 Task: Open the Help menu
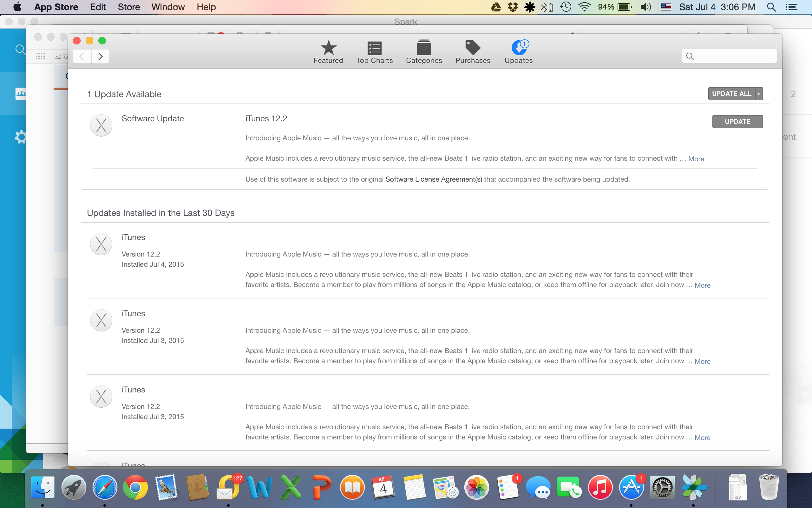[x=206, y=7]
